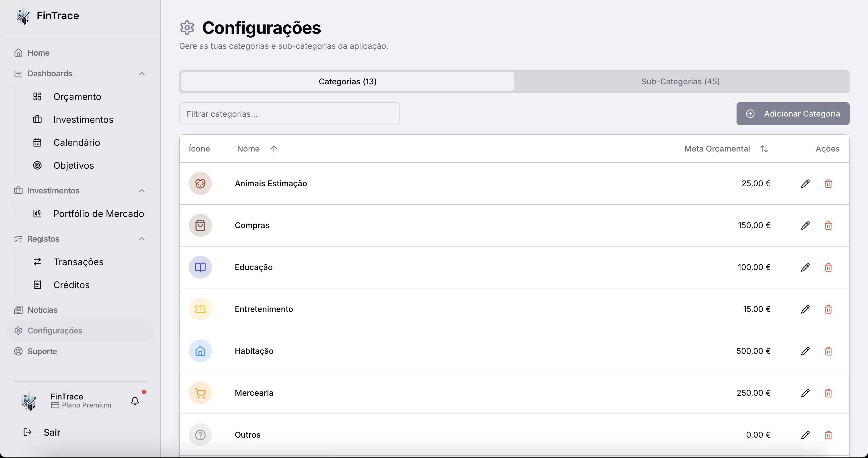Open Portfólio de Mercado chart icon
868x458 pixels.
click(x=37, y=214)
